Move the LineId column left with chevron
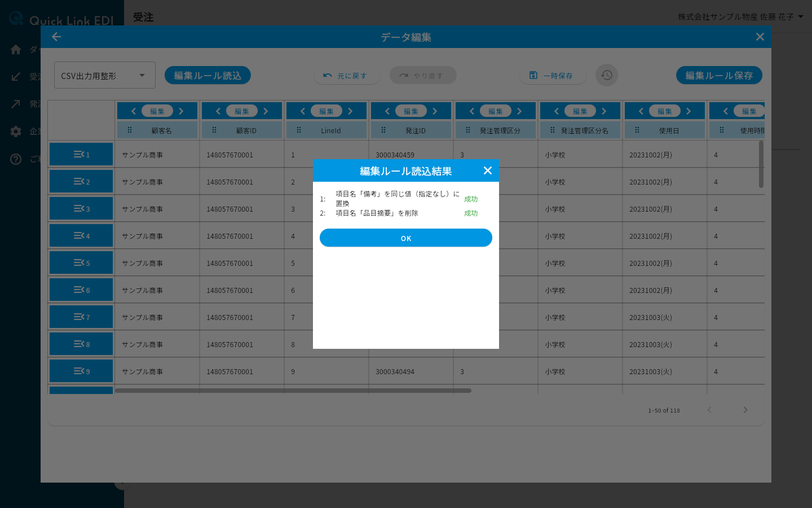This screenshot has height=508, width=812. coord(303,111)
